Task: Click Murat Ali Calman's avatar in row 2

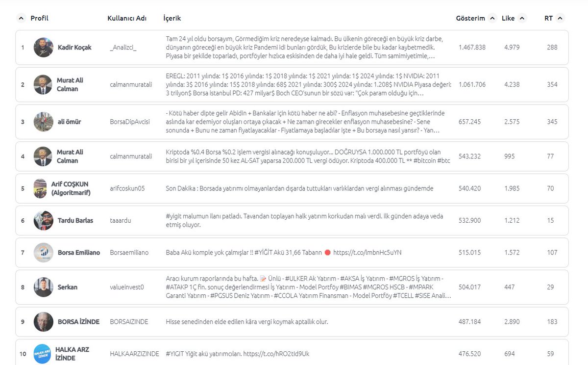Action: (44, 84)
